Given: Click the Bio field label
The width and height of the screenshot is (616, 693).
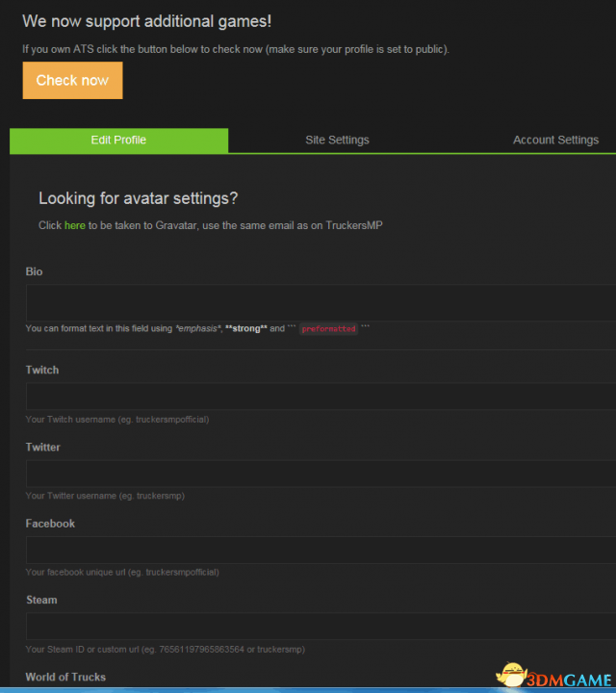Looking at the screenshot, I should pos(34,271).
